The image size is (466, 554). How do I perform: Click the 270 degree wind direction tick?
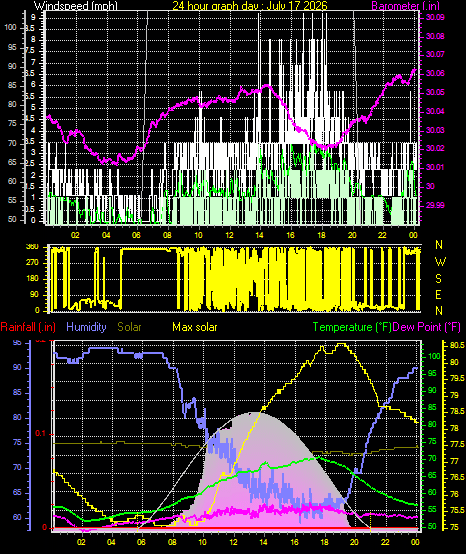[x=33, y=263]
